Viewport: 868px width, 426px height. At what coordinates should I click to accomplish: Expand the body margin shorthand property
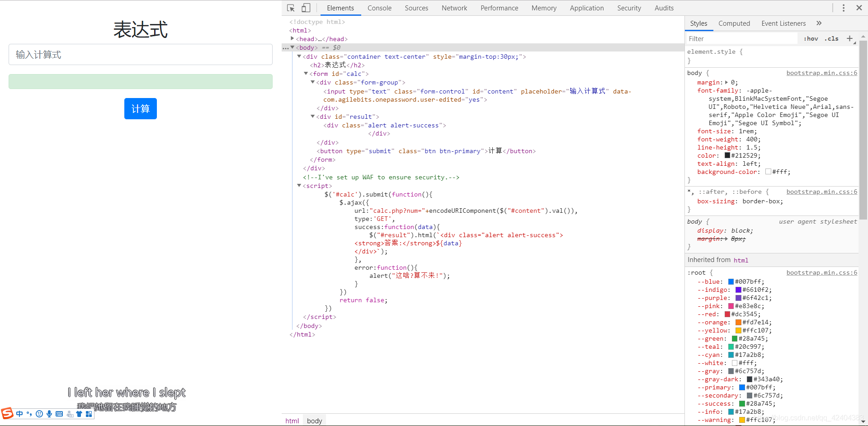pos(726,82)
